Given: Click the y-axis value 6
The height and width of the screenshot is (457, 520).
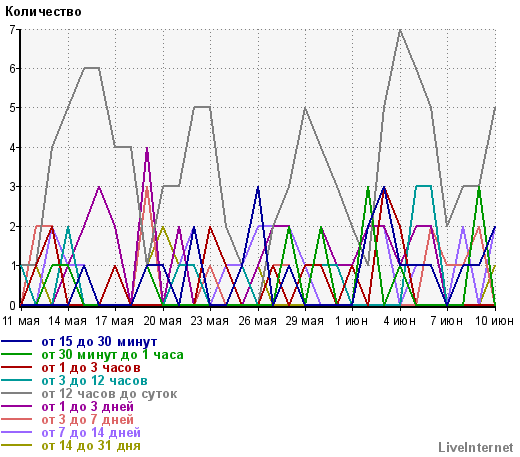Looking at the screenshot, I should [x=12, y=69].
